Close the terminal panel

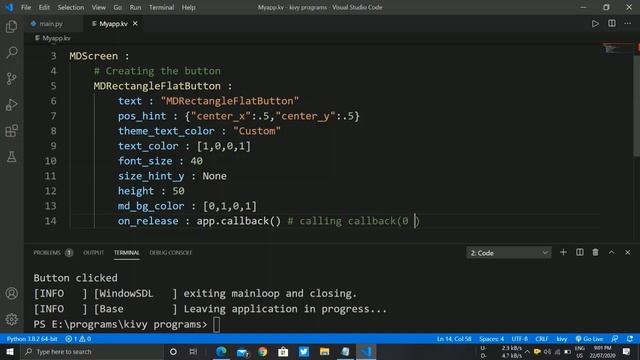click(x=627, y=252)
